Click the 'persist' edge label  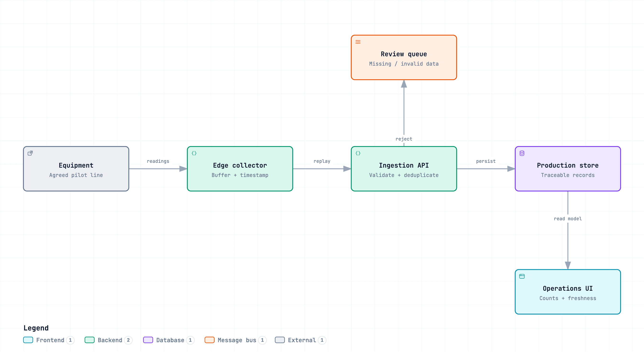point(486,161)
